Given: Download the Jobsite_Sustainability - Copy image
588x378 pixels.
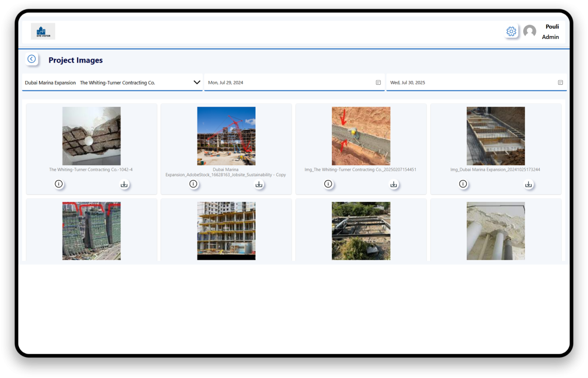Looking at the screenshot, I should 259,184.
